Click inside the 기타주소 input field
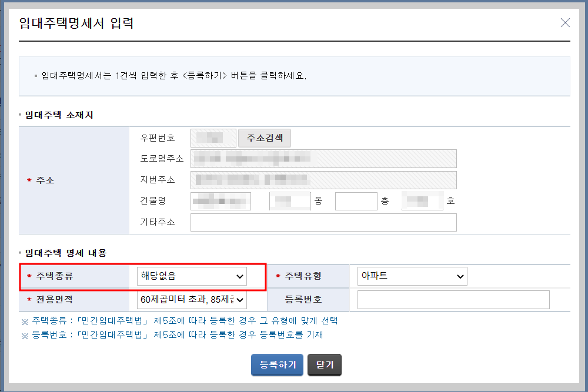Image resolution: width=588 pixels, height=392 pixels. pos(323,222)
